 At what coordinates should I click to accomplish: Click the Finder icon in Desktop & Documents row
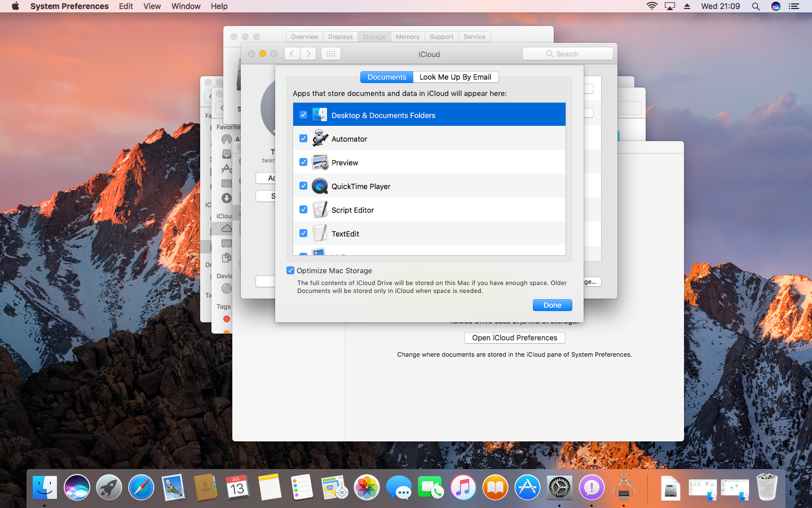click(320, 115)
